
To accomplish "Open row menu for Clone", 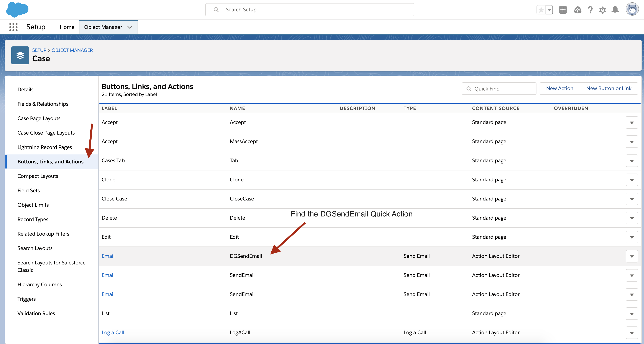I will (x=632, y=180).
